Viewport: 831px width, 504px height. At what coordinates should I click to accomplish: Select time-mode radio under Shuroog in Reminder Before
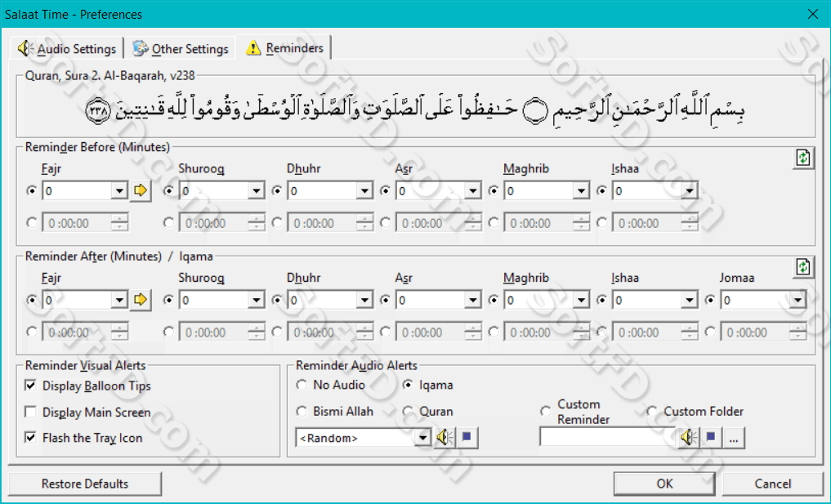(x=168, y=222)
